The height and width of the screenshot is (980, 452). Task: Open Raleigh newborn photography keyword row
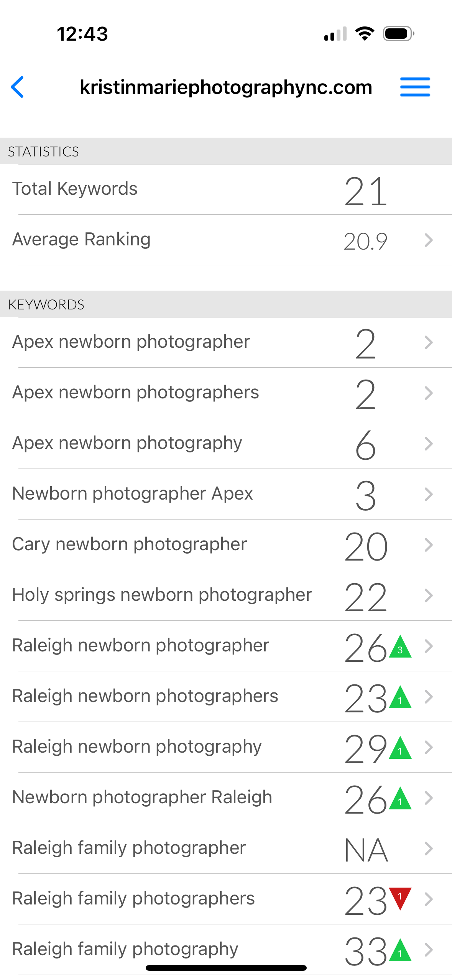pyautogui.click(x=137, y=747)
